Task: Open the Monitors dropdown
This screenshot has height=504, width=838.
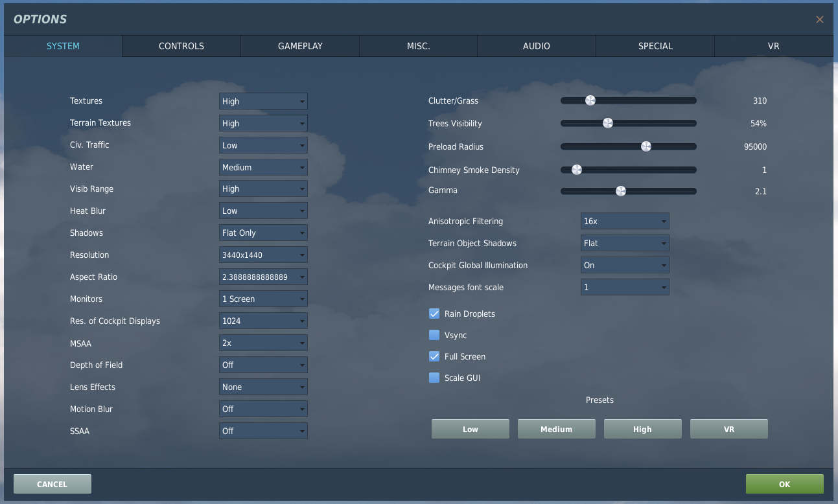Action: tap(263, 299)
